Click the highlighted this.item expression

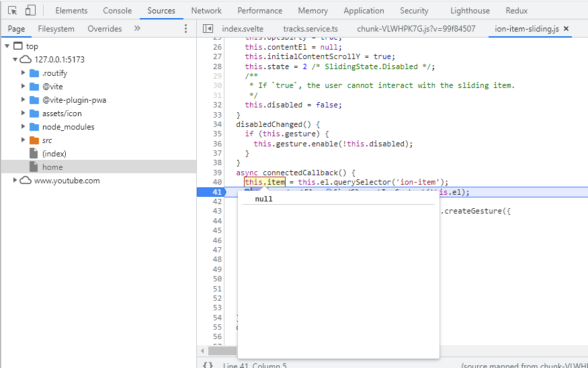265,182
